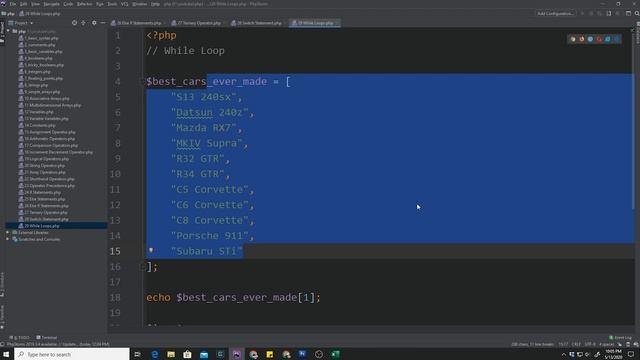
Task: Expand Scratches and Consoles node
Action: coord(8,239)
